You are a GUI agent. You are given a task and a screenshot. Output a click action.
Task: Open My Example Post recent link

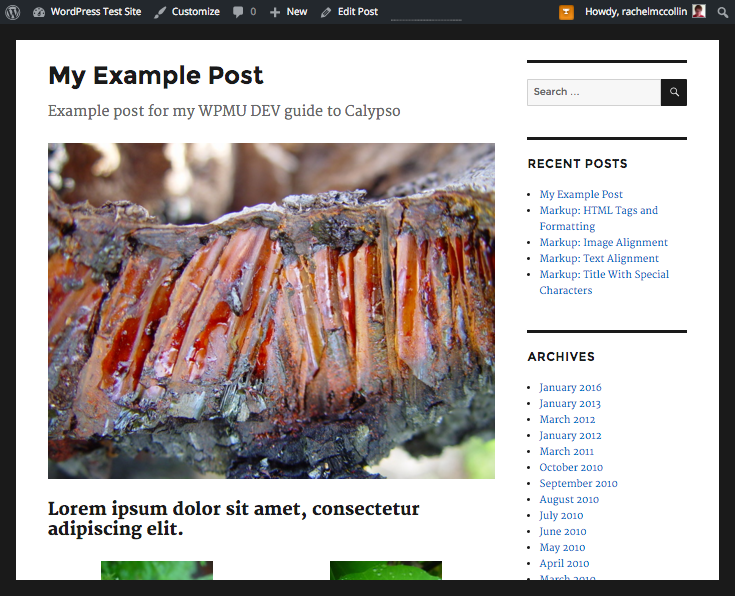point(581,194)
